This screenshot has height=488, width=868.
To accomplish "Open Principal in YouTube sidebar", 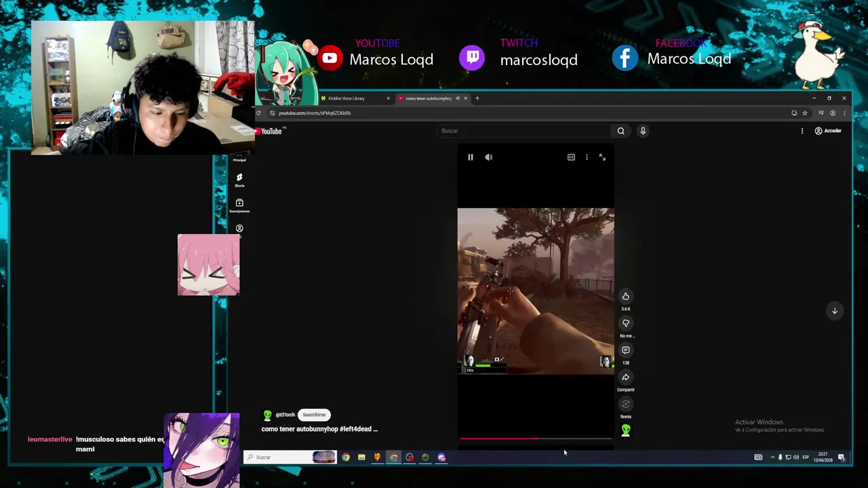I will [239, 159].
